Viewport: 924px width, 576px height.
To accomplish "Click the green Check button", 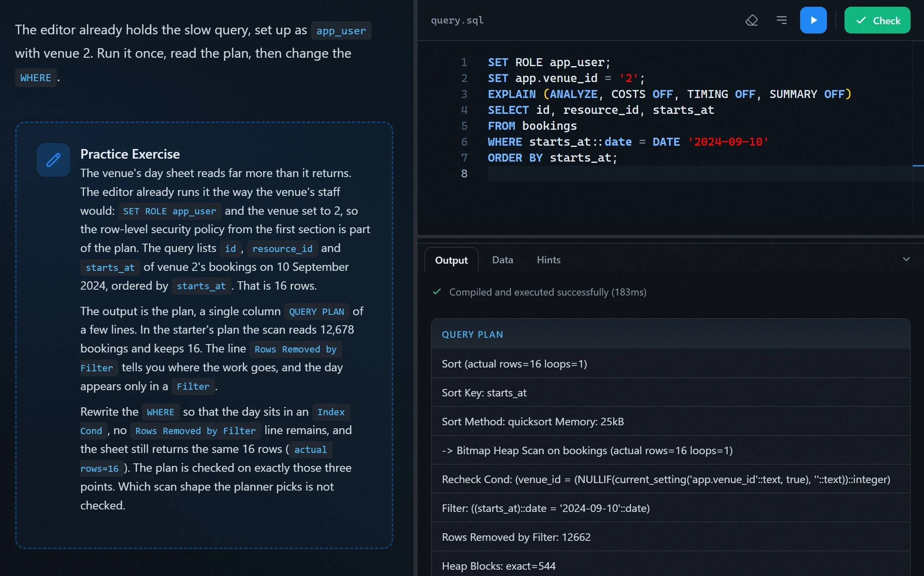I will (877, 20).
